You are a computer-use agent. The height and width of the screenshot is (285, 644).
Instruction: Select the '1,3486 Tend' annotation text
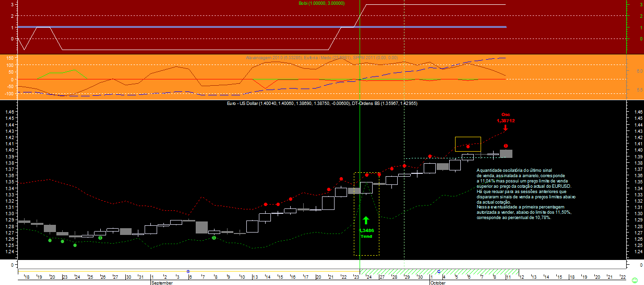366,233
